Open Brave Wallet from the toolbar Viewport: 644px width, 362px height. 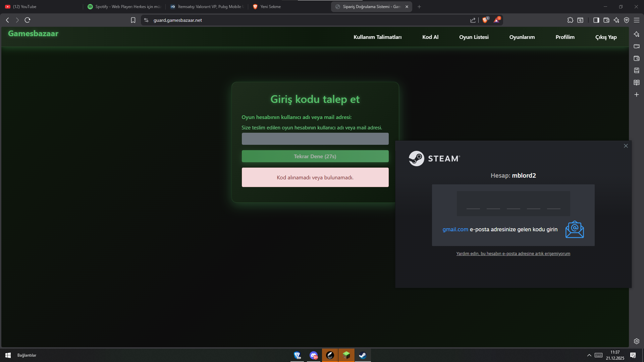pos(606,20)
